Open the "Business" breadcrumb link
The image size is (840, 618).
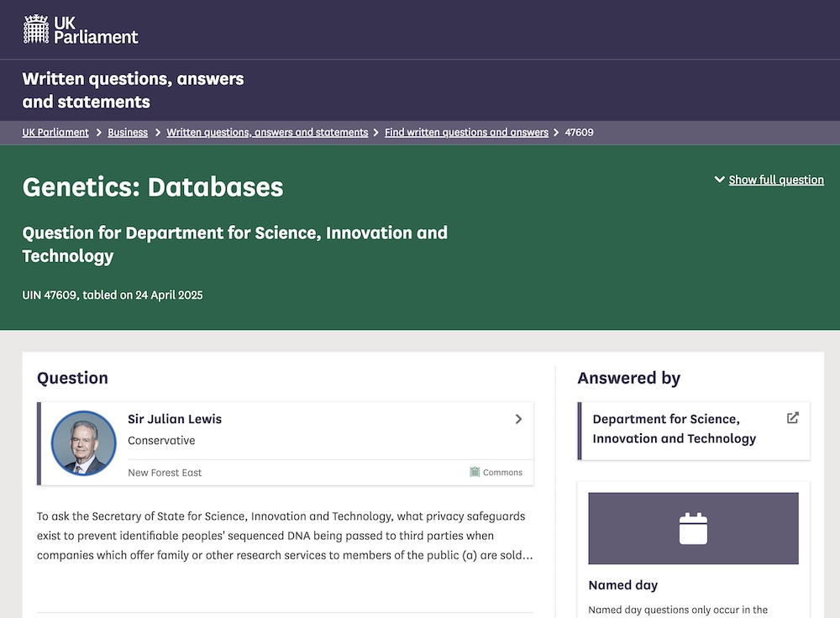[128, 132]
